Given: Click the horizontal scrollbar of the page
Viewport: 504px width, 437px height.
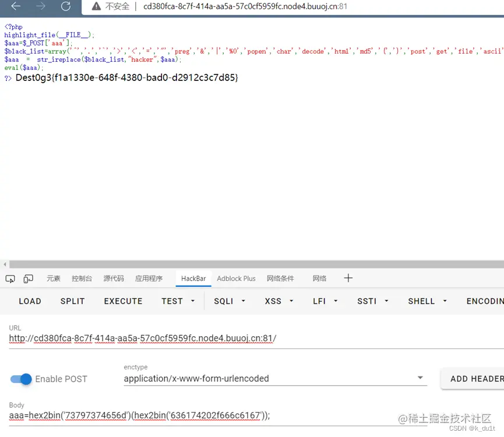Looking at the screenshot, I should pos(256,264).
